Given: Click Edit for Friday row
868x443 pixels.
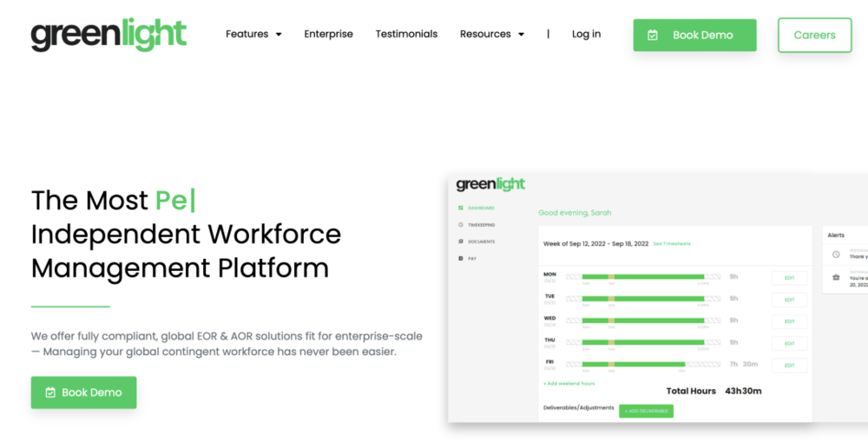Looking at the screenshot, I should coord(789,366).
